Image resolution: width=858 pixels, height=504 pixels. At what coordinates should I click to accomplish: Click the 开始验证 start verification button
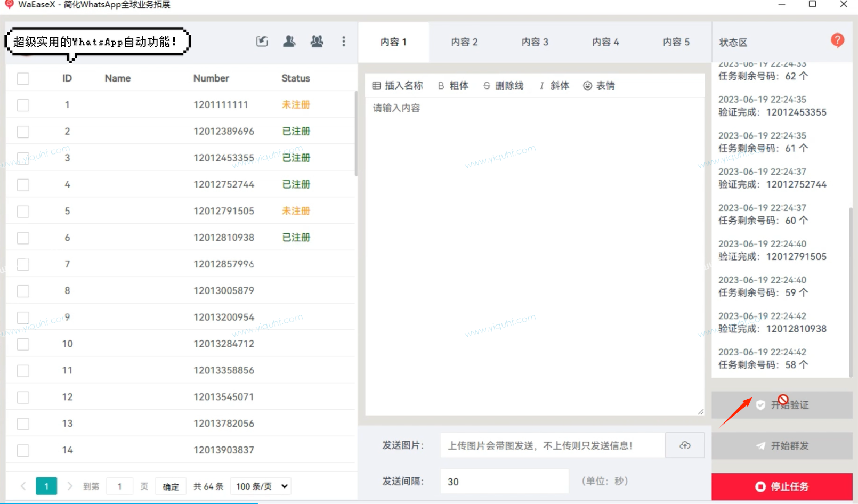(x=782, y=405)
